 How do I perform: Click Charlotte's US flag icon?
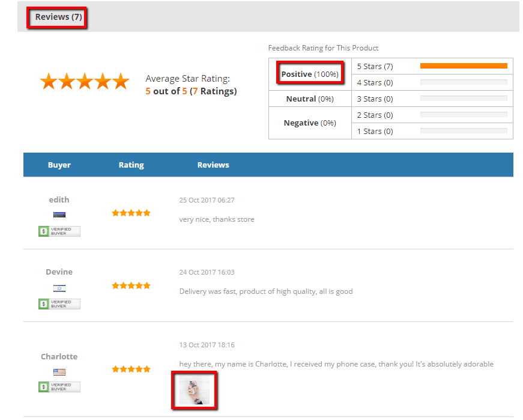tap(59, 372)
